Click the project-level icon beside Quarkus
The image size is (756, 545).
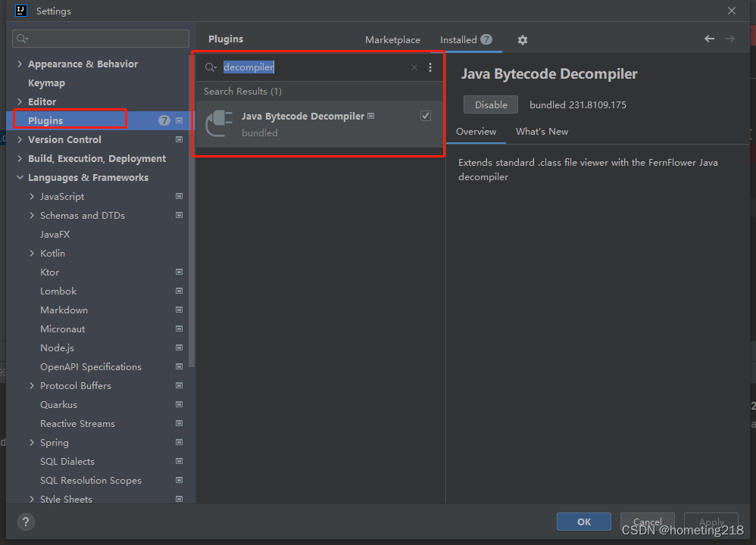(179, 404)
